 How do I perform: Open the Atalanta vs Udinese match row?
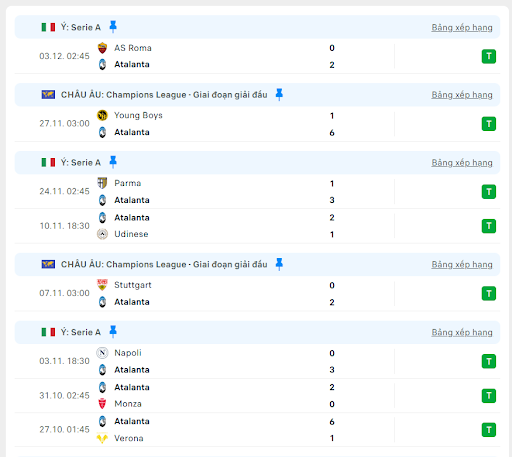[257, 226]
